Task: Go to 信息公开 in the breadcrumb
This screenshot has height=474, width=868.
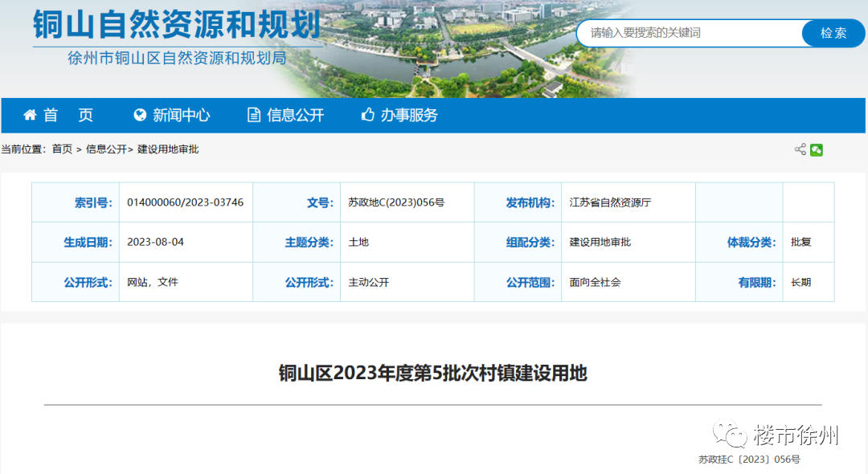Action: [x=106, y=149]
